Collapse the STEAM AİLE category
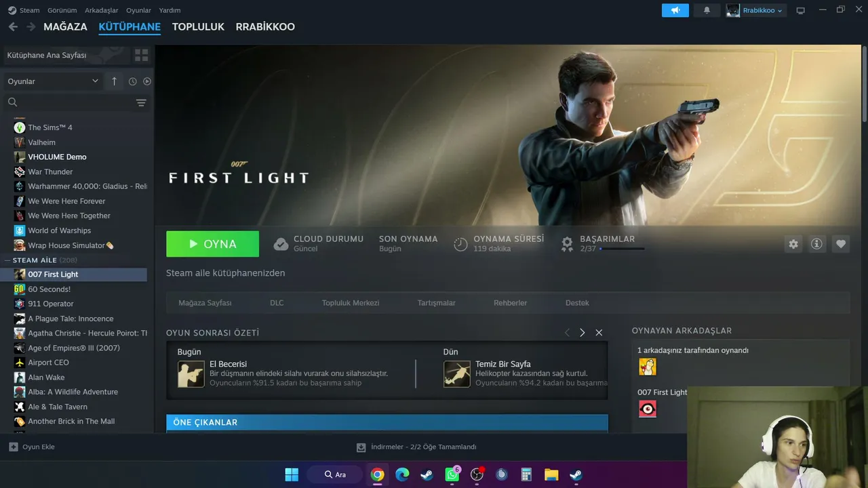Screen dimensions: 868x488 point(41,260)
